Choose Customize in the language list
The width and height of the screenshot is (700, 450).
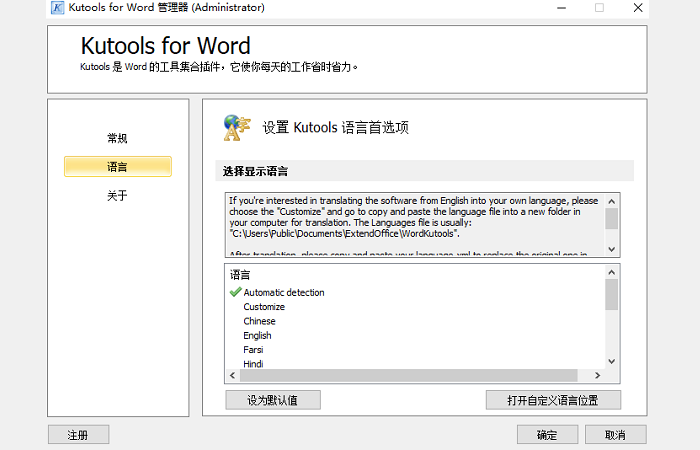coord(264,307)
